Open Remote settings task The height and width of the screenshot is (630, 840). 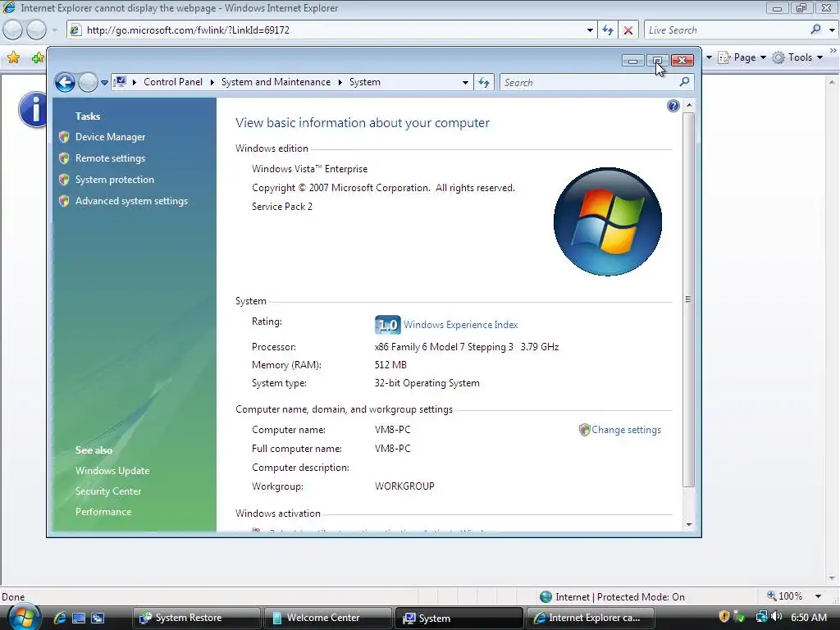click(x=111, y=158)
